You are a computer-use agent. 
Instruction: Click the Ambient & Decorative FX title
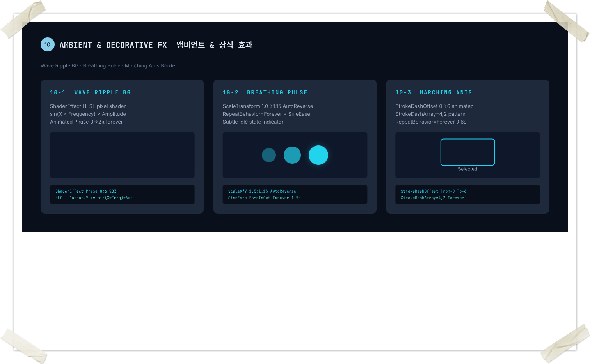(113, 45)
